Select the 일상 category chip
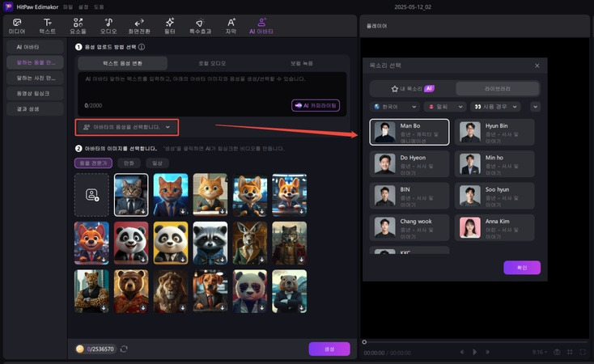The image size is (594, 364). (157, 163)
